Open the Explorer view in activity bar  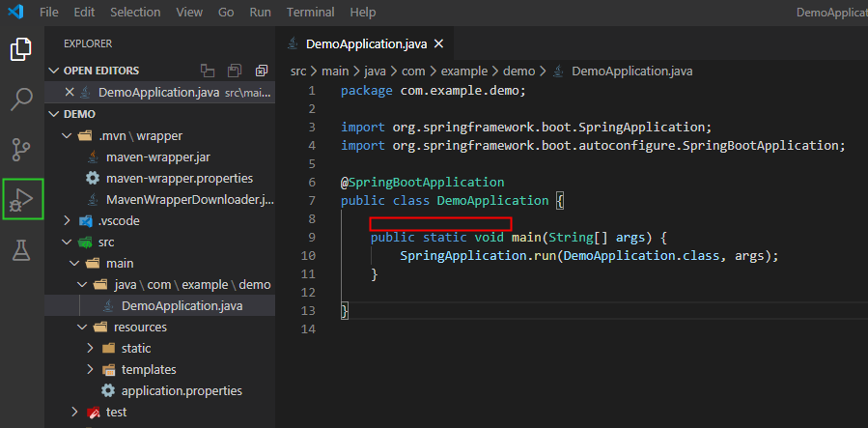[21, 50]
